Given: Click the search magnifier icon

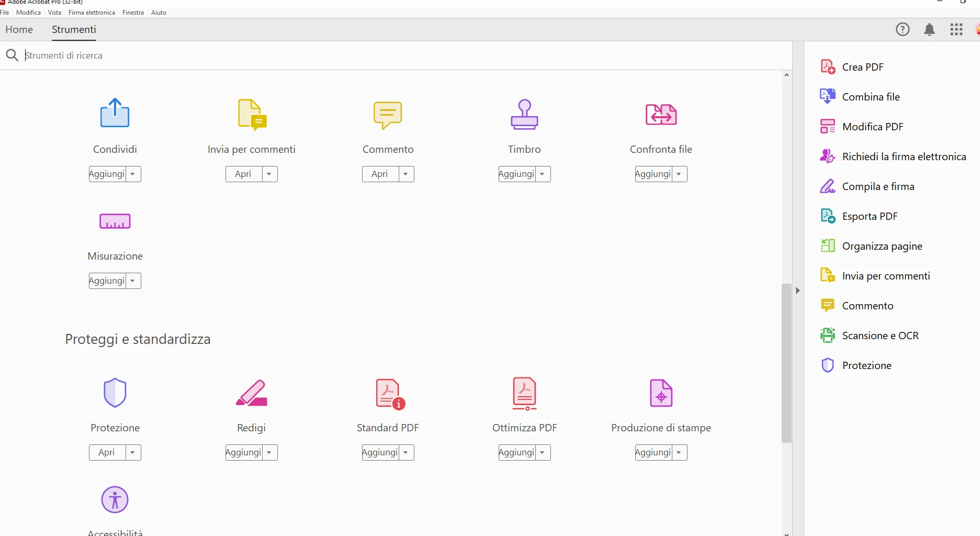Looking at the screenshot, I should [12, 55].
